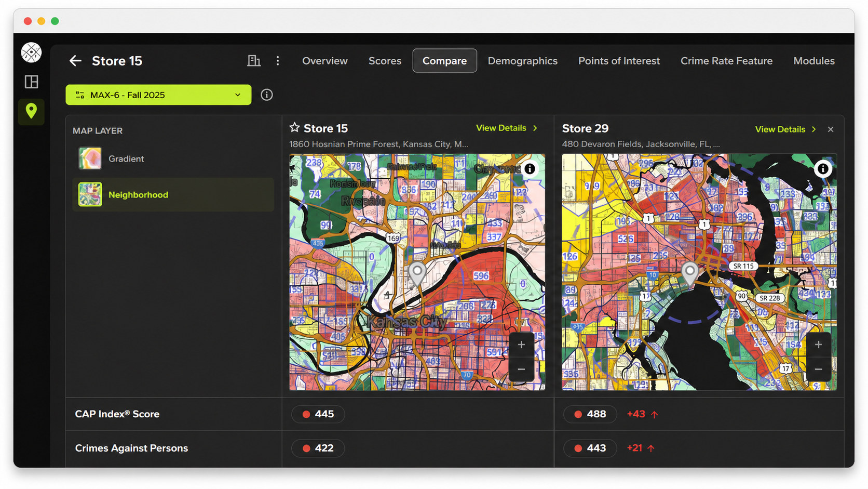Click Store 29 CAP Index score 488
This screenshot has height=489, width=868.
point(590,414)
